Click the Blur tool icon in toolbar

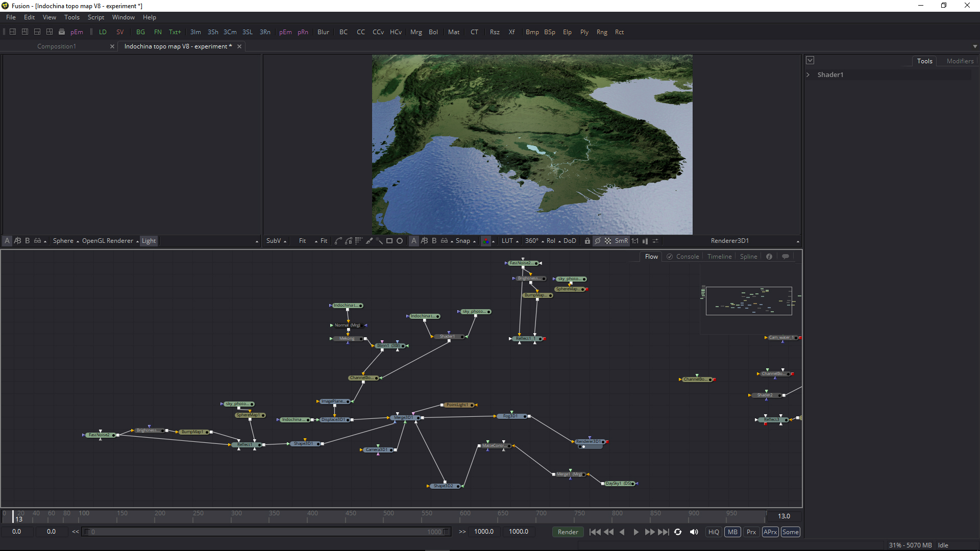click(324, 32)
